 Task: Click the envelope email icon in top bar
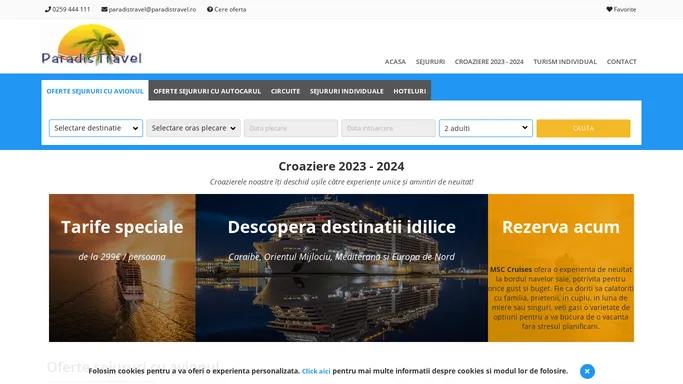[x=105, y=9]
